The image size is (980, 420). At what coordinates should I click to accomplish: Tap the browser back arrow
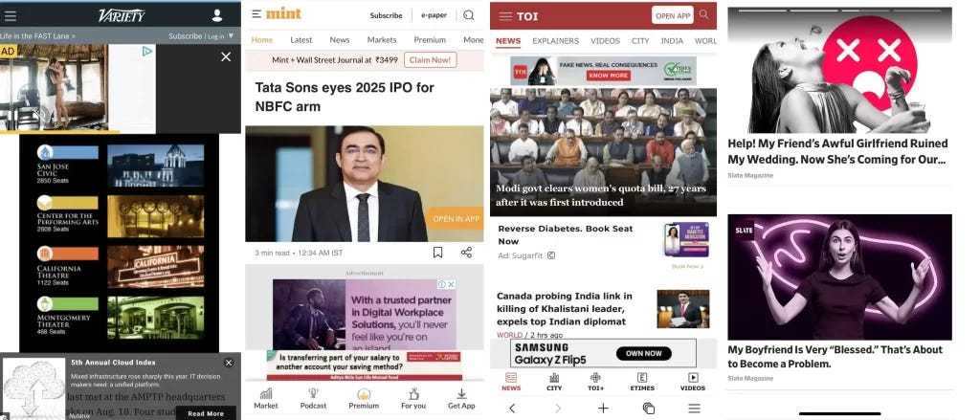(512, 409)
